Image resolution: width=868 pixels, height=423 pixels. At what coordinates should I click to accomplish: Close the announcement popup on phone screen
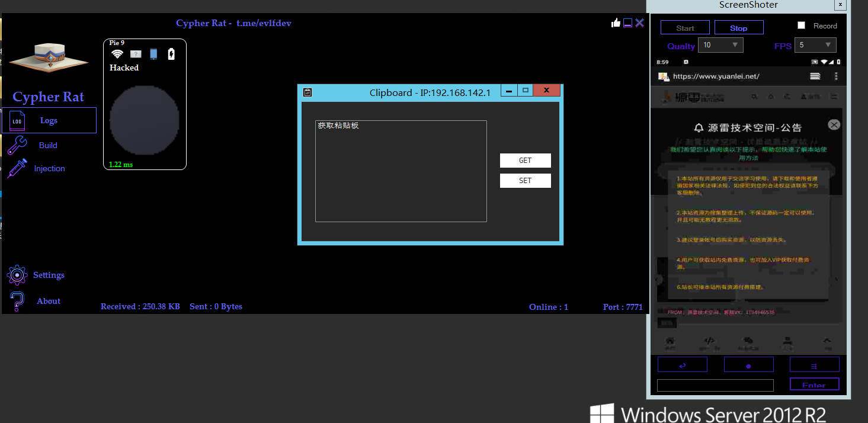click(834, 125)
